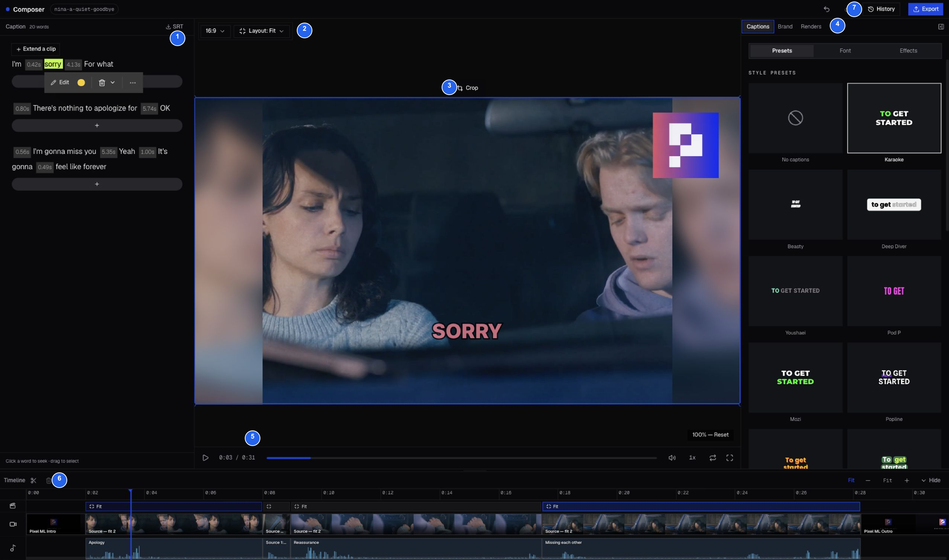The width and height of the screenshot is (949, 560).
Task: Hide the timeline panel
Action: pos(931,481)
